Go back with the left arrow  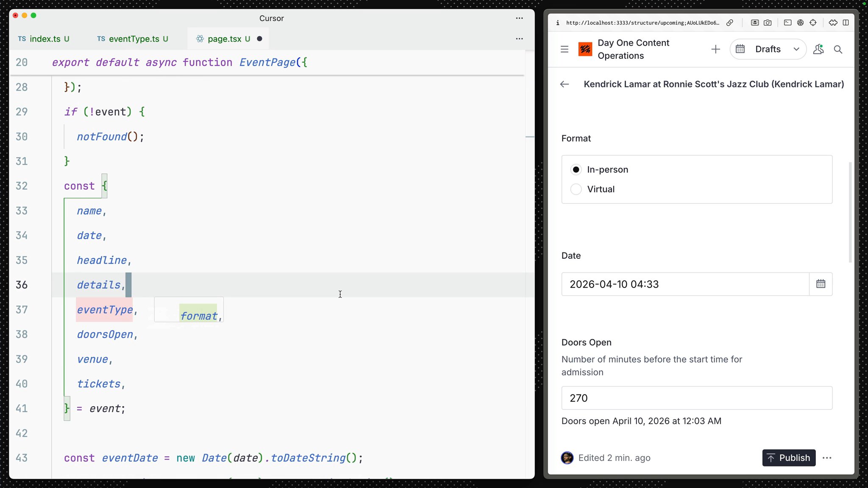[564, 84]
